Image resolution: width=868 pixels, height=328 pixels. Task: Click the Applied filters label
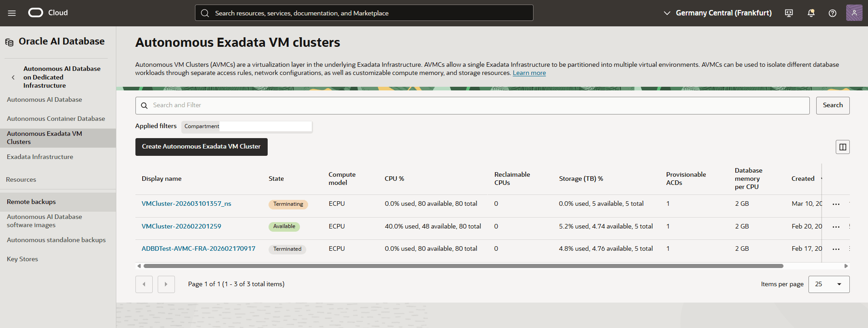156,126
